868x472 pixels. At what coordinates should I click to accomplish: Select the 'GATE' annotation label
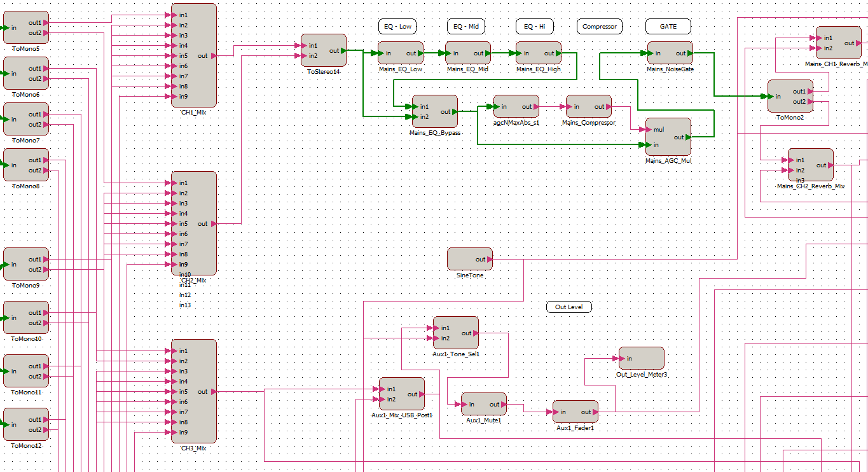668,27
